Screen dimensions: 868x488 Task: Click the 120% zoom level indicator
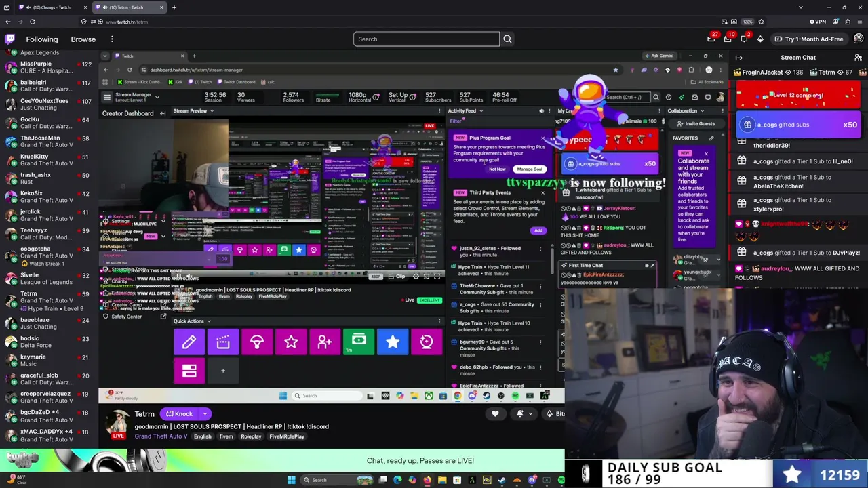tap(747, 22)
